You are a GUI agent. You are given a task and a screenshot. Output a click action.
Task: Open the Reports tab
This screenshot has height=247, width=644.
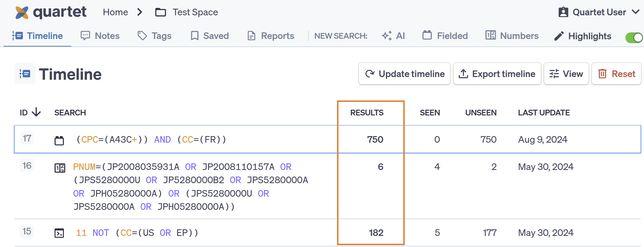coord(271,36)
